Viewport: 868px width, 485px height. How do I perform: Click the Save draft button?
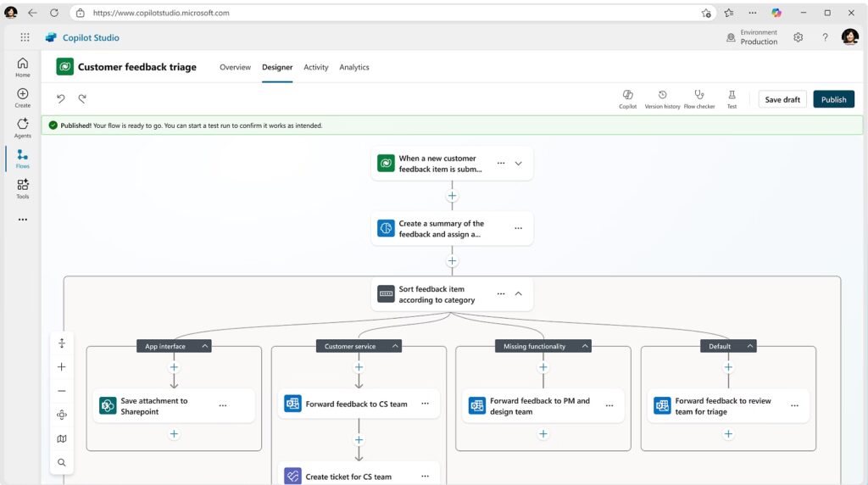[782, 99]
